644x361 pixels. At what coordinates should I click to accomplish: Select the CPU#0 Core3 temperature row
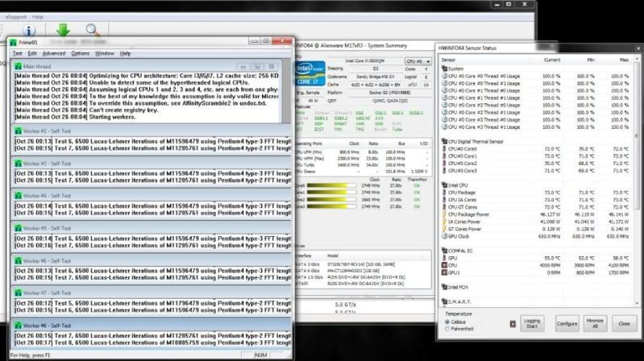[536, 171]
